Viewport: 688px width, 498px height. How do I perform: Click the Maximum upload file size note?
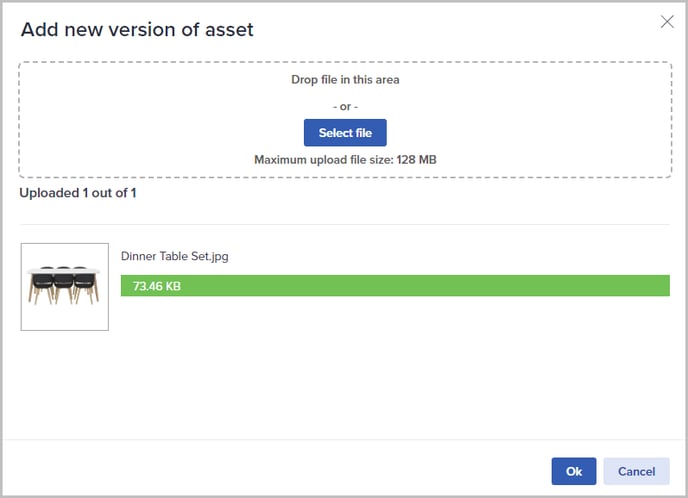coord(345,160)
